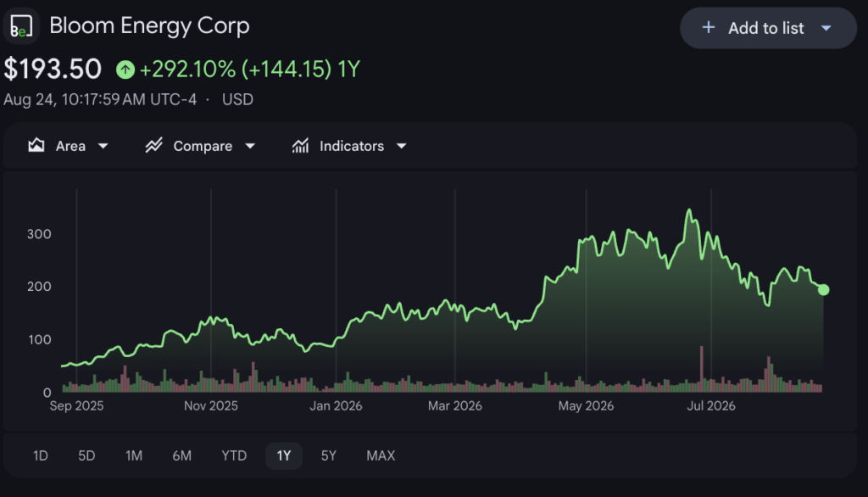This screenshot has width=868, height=497.
Task: Click the Compare lines icon
Action: click(x=154, y=146)
